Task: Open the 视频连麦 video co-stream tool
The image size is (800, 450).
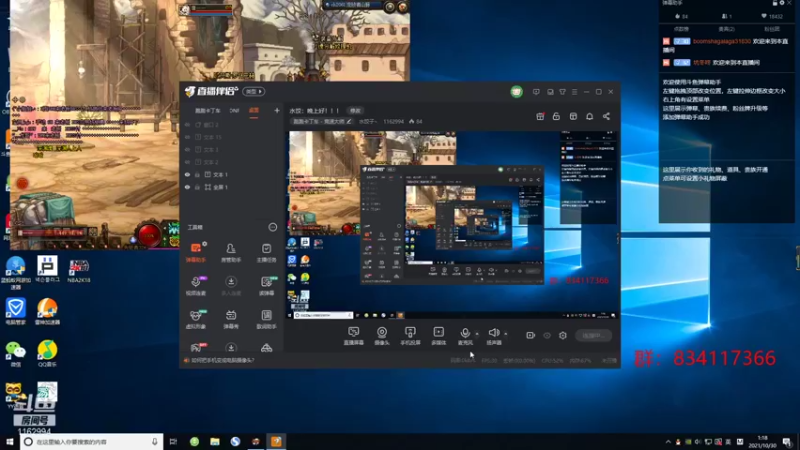Action: point(195,286)
